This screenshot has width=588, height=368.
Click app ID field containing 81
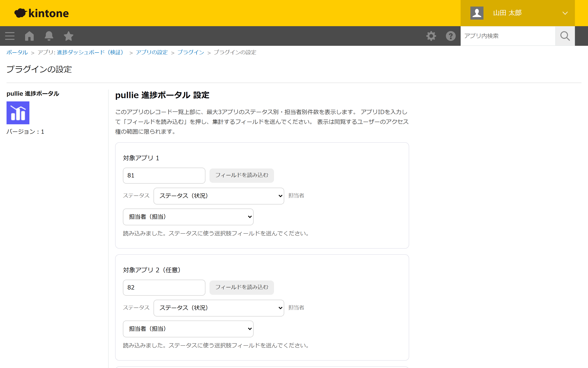(164, 175)
